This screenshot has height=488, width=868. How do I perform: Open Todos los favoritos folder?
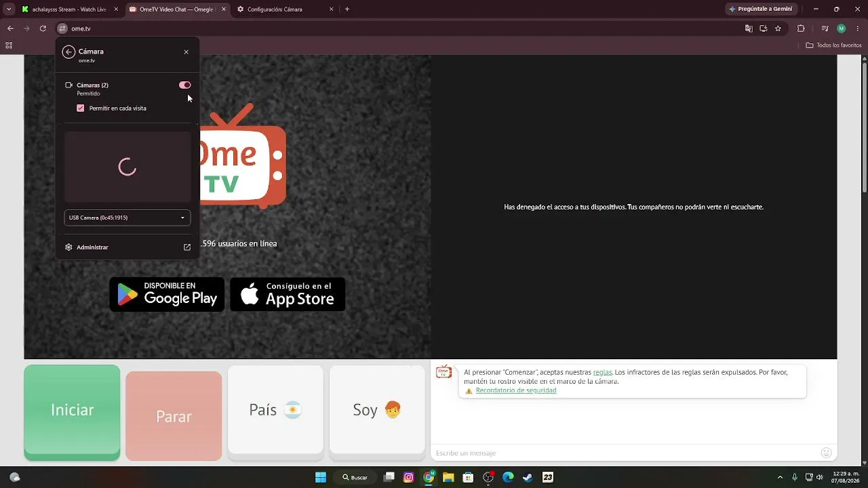tap(833, 45)
